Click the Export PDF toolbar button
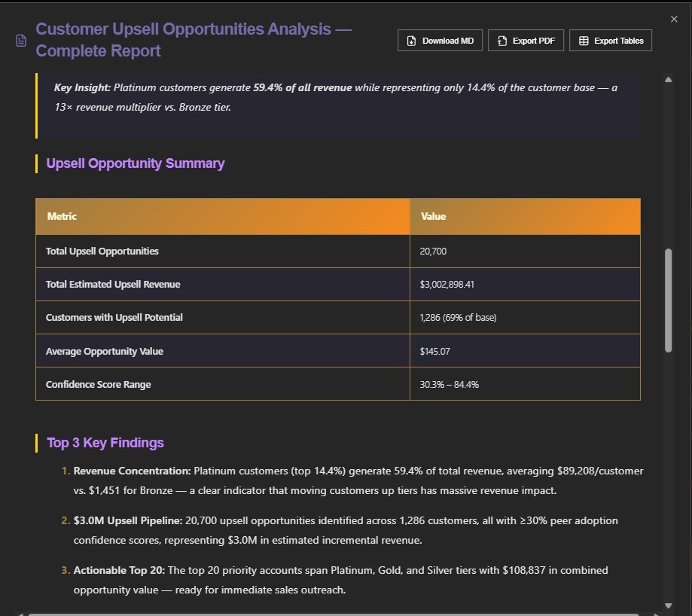The width and height of the screenshot is (692, 616). [526, 40]
